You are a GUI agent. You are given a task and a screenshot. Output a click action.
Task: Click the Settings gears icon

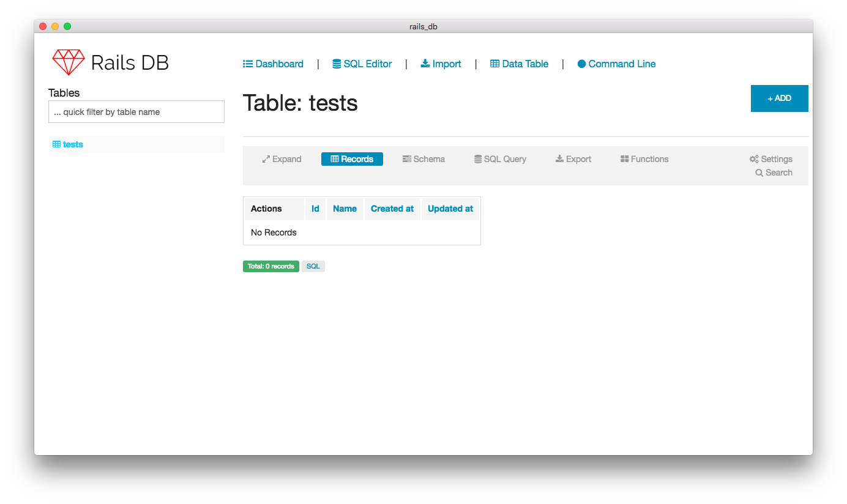point(754,159)
